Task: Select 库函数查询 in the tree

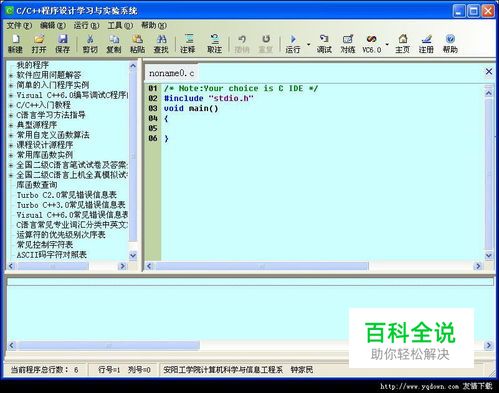Action: (x=37, y=185)
